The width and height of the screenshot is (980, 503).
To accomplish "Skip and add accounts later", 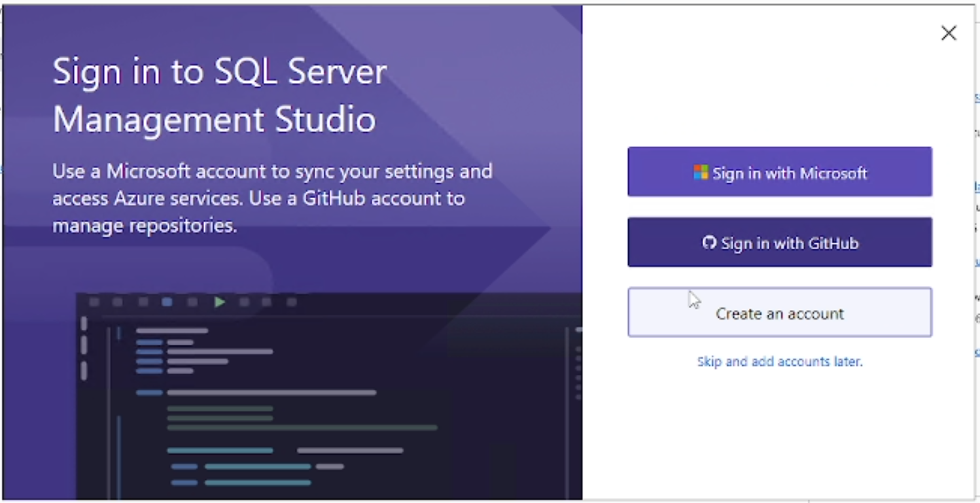I will tap(779, 361).
